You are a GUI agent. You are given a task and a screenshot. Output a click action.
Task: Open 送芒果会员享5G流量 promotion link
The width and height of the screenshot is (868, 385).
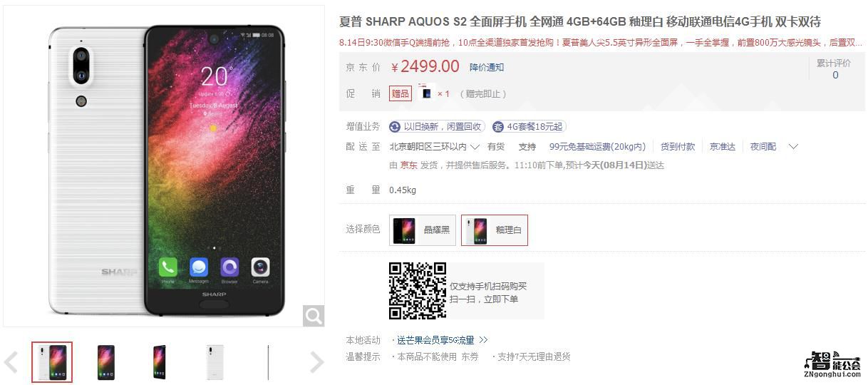(x=436, y=340)
